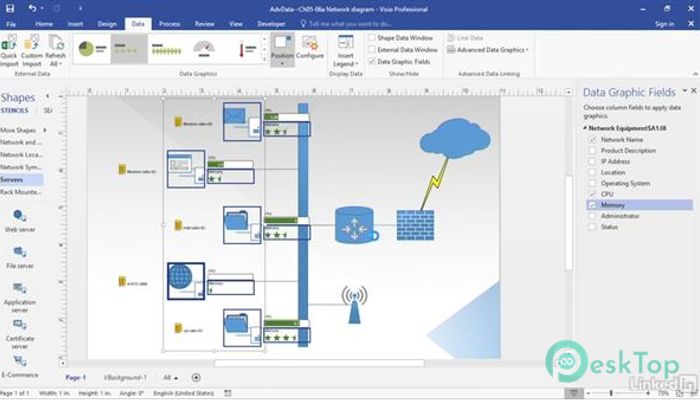The width and height of the screenshot is (700, 400).
Task: Open the Advanced Data Graphics dropdown arrow
Action: [x=527, y=50]
